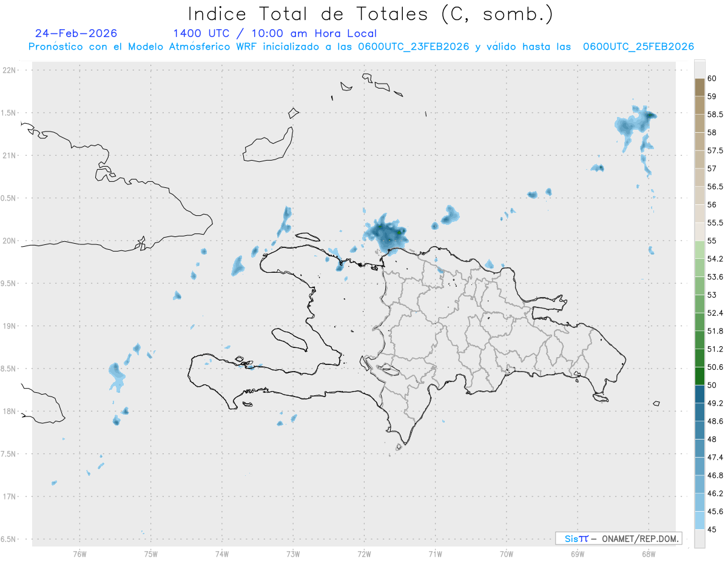
Task: Click the "70W" longitude label
Action: [507, 554]
